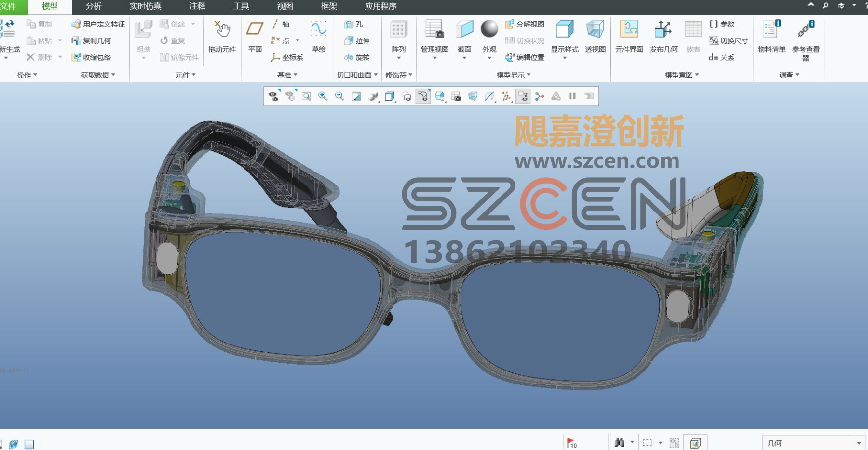868x450 pixels.
Task: Expand the 显示样式 dropdown
Action: [565, 58]
